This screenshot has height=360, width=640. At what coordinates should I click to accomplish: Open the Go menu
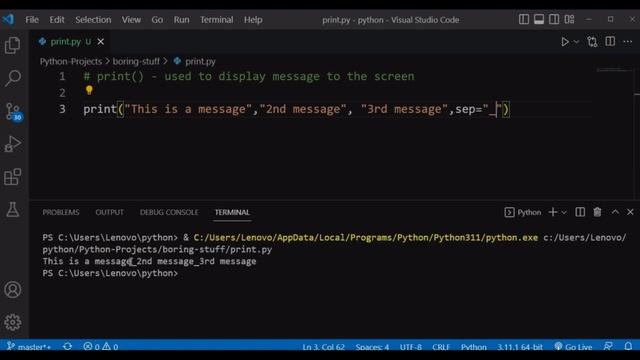pyautogui.click(x=157, y=20)
